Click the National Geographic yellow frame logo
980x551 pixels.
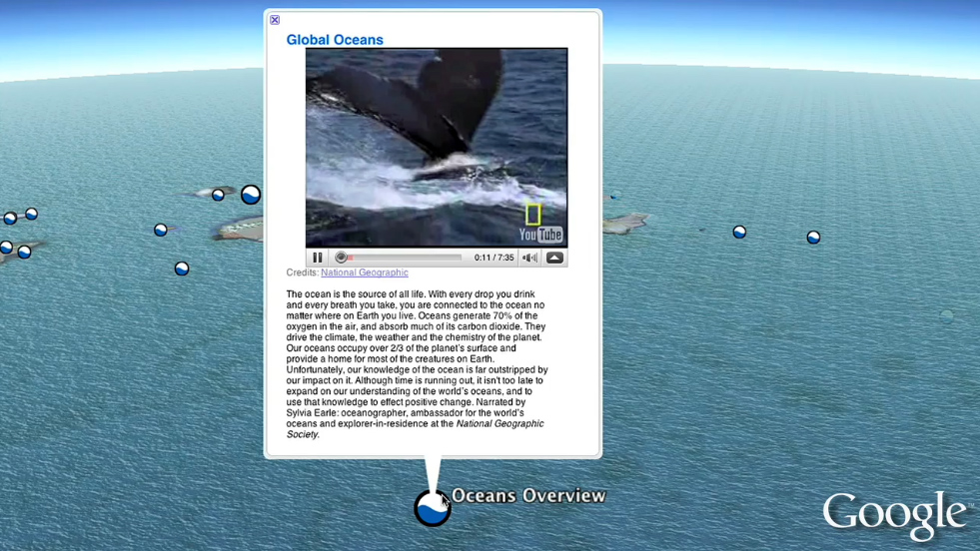point(532,215)
